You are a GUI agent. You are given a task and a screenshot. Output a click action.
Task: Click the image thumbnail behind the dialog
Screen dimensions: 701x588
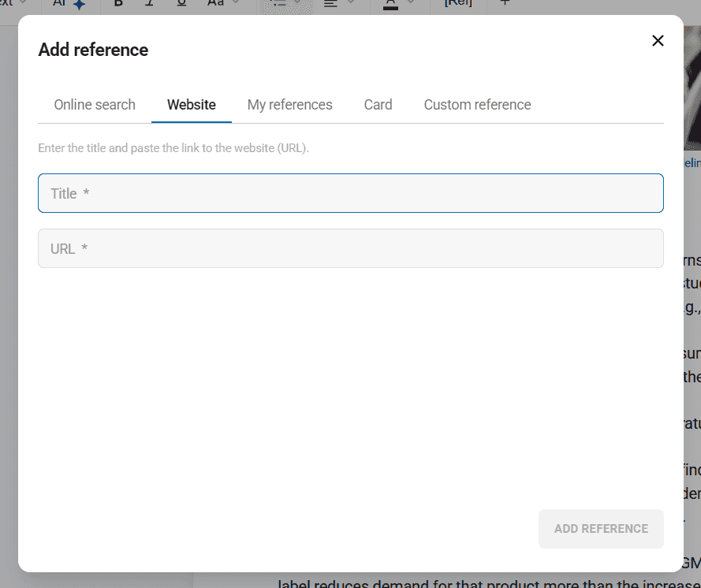click(x=692, y=87)
